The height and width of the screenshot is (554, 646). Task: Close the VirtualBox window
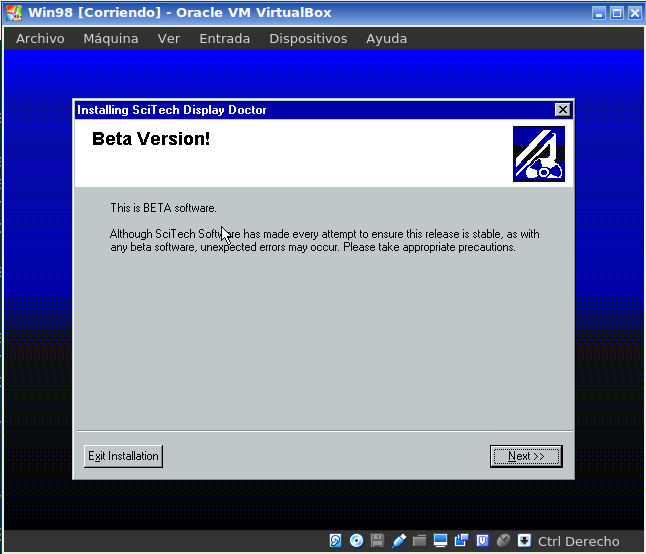pos(634,13)
